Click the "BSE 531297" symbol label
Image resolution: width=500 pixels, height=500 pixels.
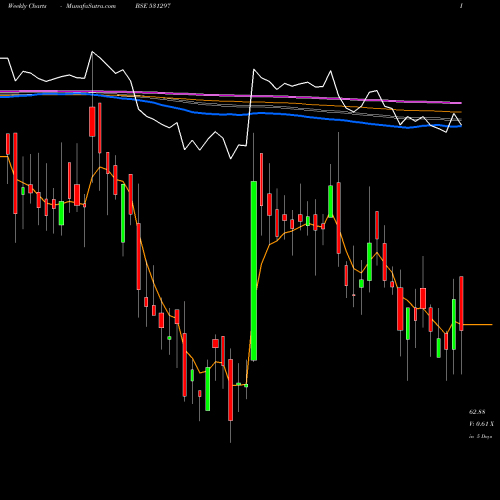click(153, 6)
